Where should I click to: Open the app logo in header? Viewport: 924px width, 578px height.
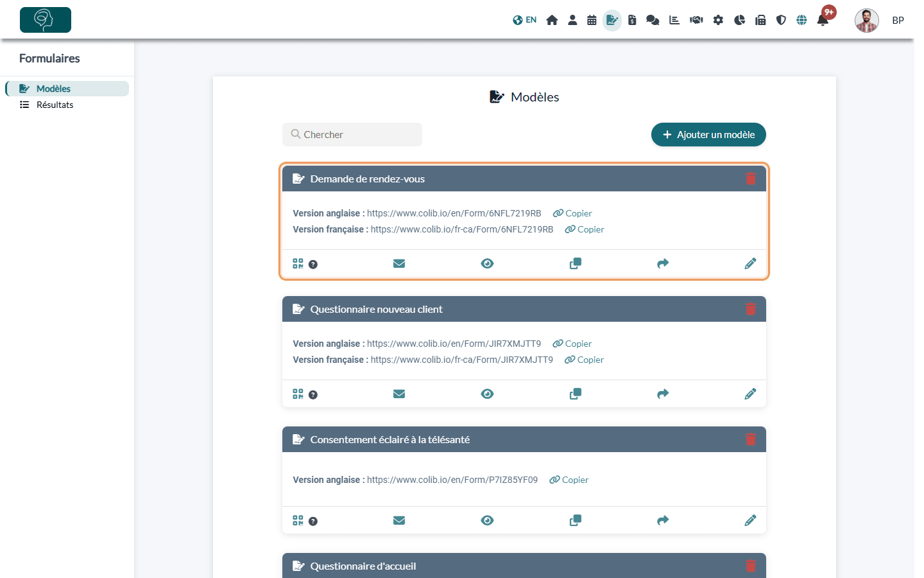pos(46,20)
